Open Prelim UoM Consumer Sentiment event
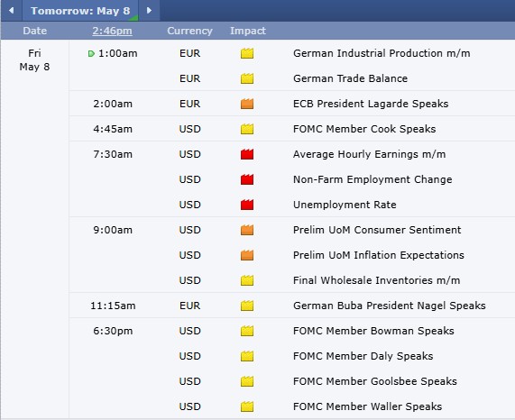Screen dimensions: 515x420 [377, 231]
